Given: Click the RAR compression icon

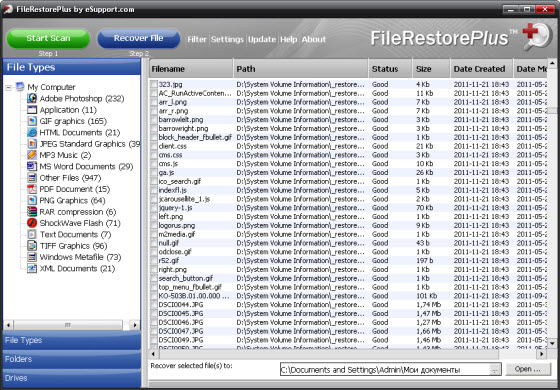Looking at the screenshot, I should (x=32, y=212).
